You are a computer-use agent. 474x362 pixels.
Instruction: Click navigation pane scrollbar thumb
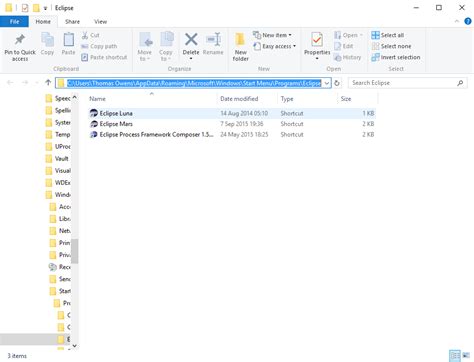[x=75, y=251]
